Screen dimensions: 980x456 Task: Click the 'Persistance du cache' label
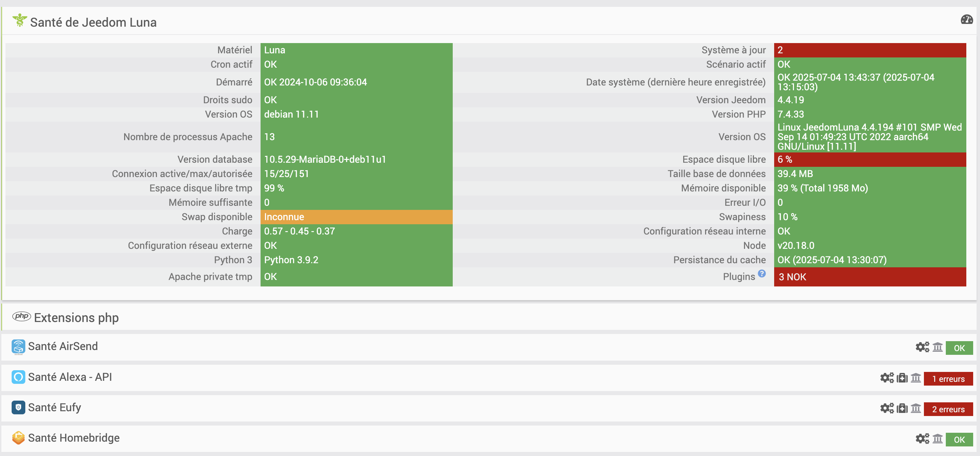click(719, 260)
